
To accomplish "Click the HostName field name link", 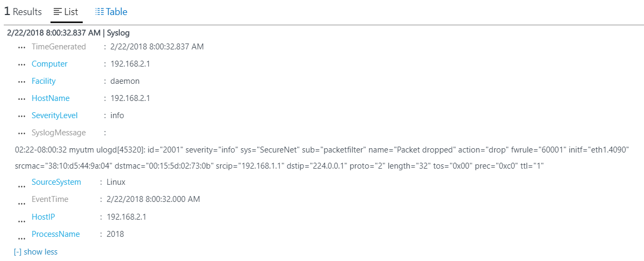I will click(x=50, y=98).
